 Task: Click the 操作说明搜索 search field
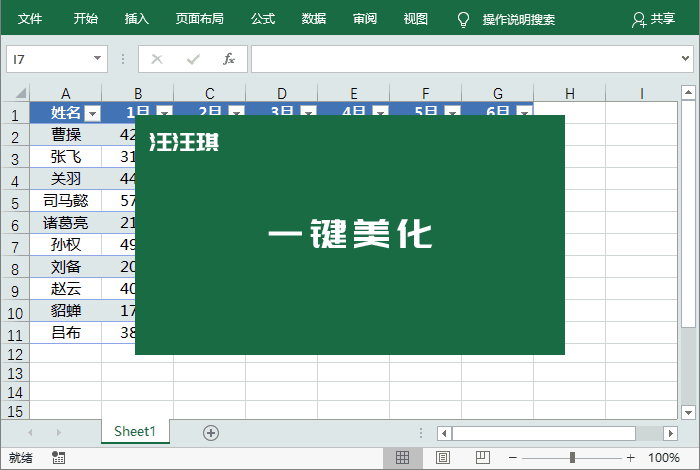(x=519, y=20)
